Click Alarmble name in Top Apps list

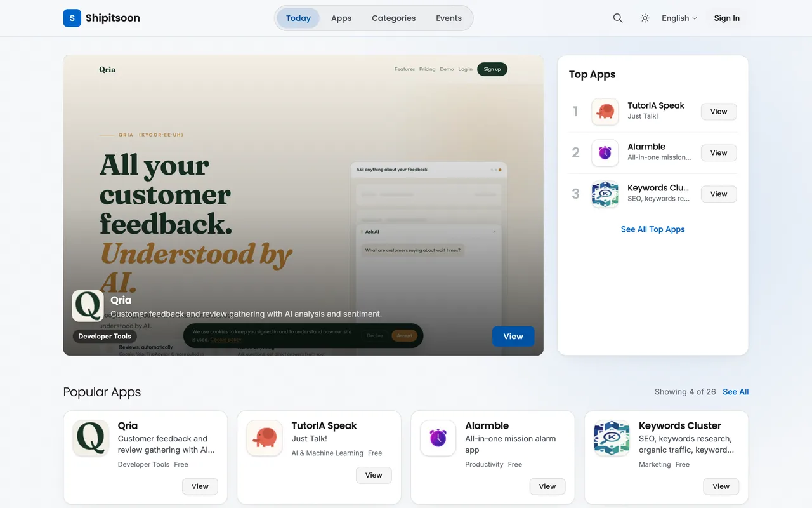coord(646,147)
